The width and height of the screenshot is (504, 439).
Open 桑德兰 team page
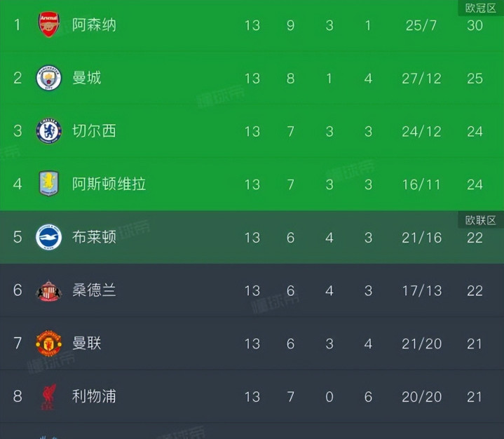(x=94, y=290)
